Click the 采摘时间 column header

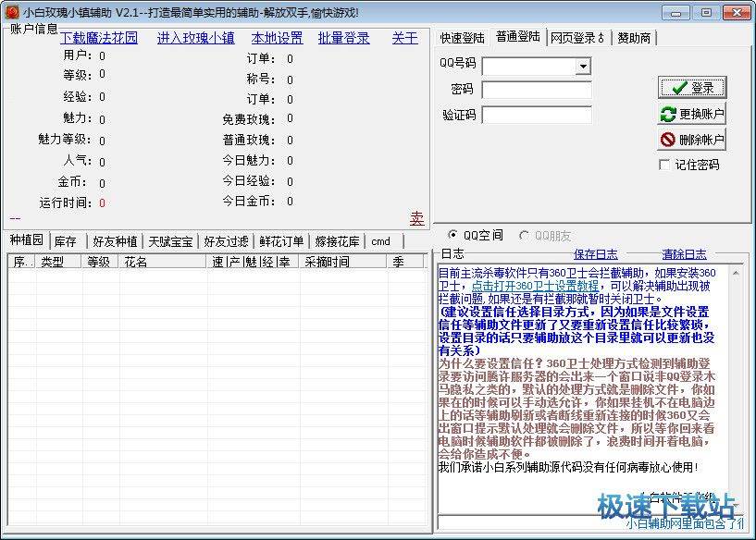pyautogui.click(x=327, y=262)
